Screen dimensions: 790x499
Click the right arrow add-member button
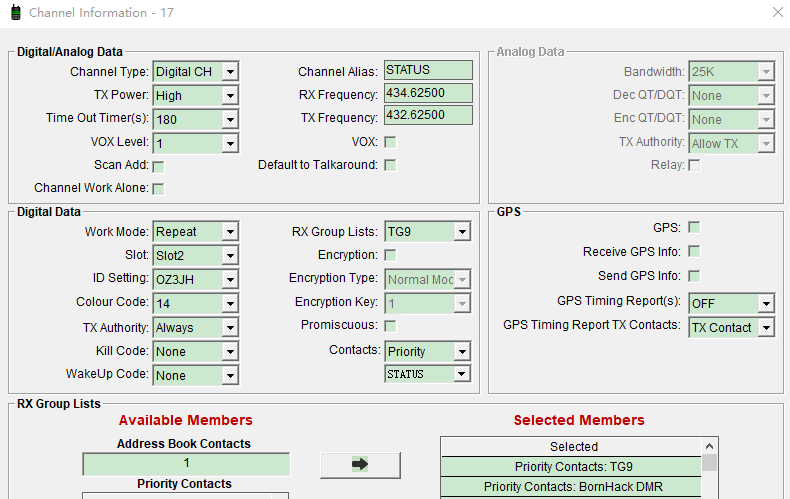click(360, 465)
